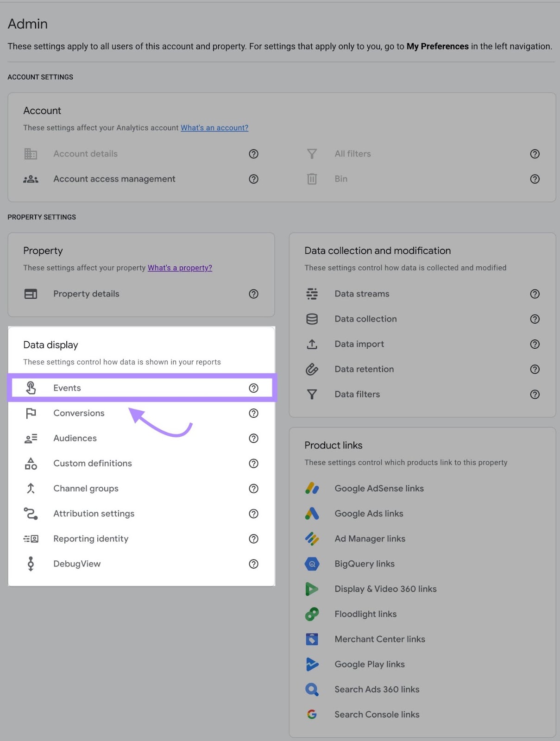Open help for Property details

(x=253, y=294)
